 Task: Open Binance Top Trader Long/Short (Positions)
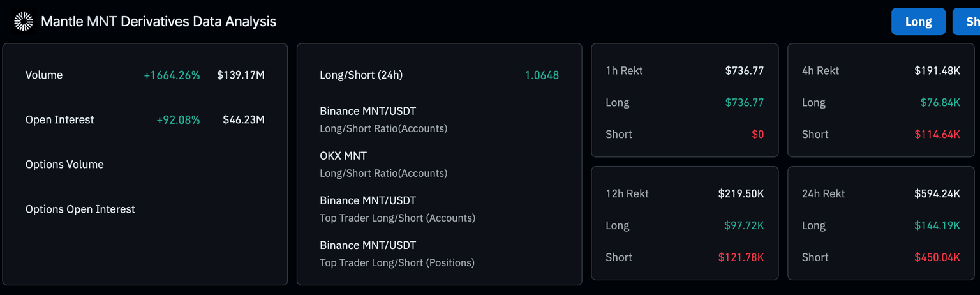(397, 253)
